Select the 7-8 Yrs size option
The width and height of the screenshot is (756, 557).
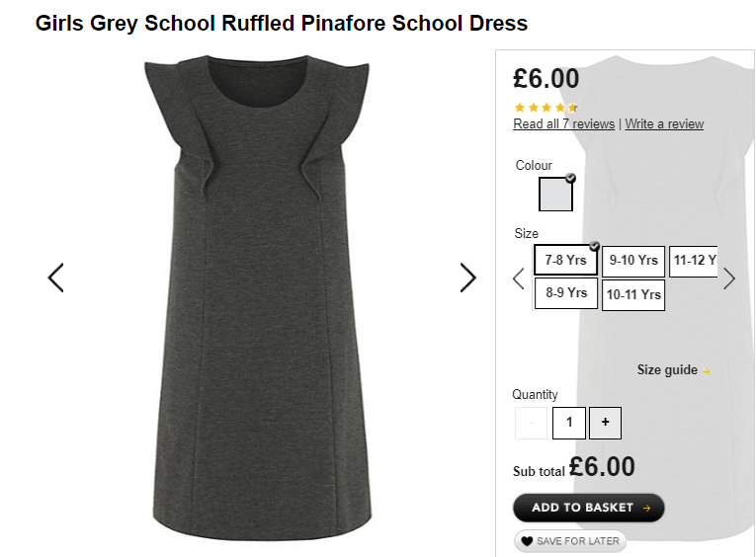tap(565, 260)
